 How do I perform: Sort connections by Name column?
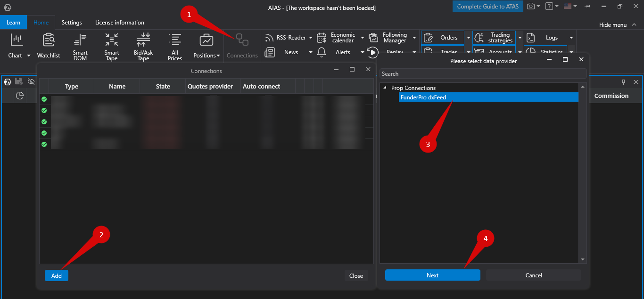[117, 86]
